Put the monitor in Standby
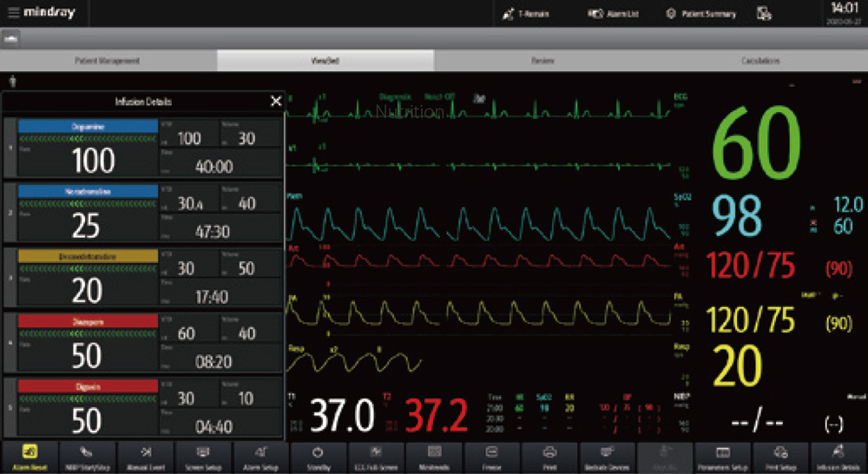 point(318,456)
